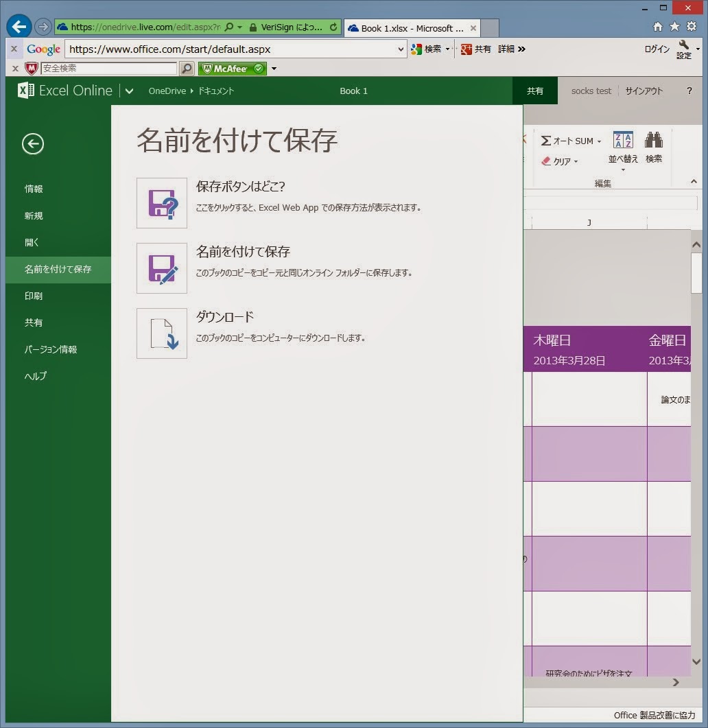The width and height of the screenshot is (708, 728).
Task: Open the Google toolbar URL dropdown arrow
Action: (401, 49)
